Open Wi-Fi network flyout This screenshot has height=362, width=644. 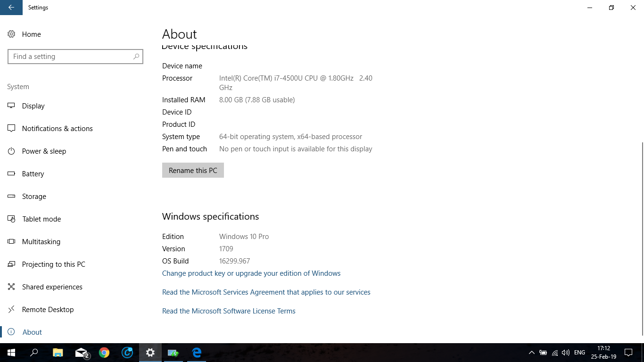554,353
